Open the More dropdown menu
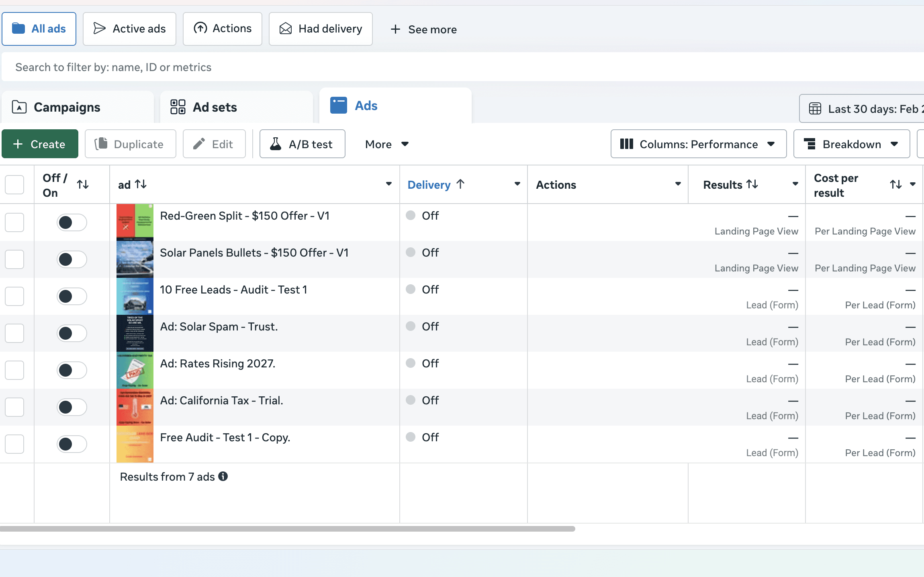Viewport: 924px width, 577px height. pos(386,144)
